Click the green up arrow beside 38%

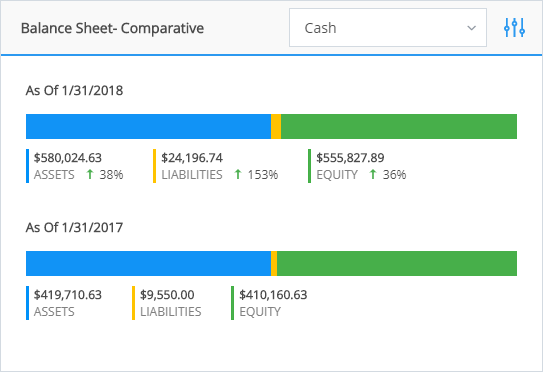90,174
